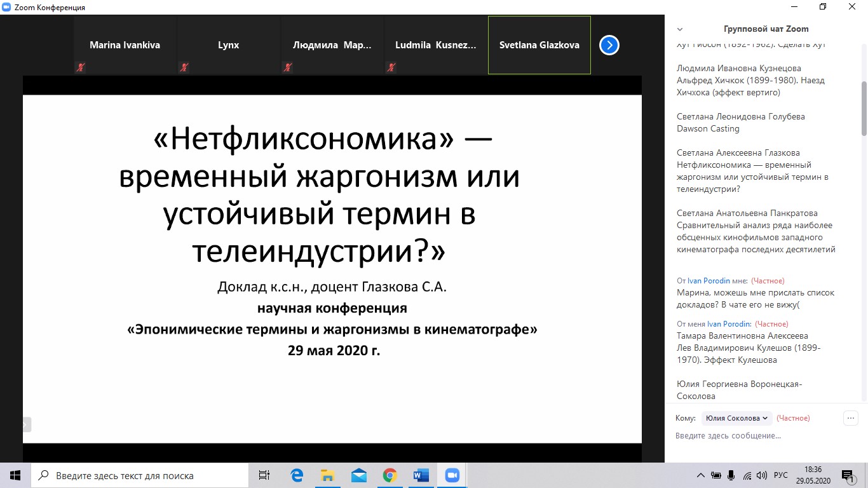Click chat text 'Светлана Алексеевна Глазкова'
Screen dimensions: 868x488
tap(738, 152)
